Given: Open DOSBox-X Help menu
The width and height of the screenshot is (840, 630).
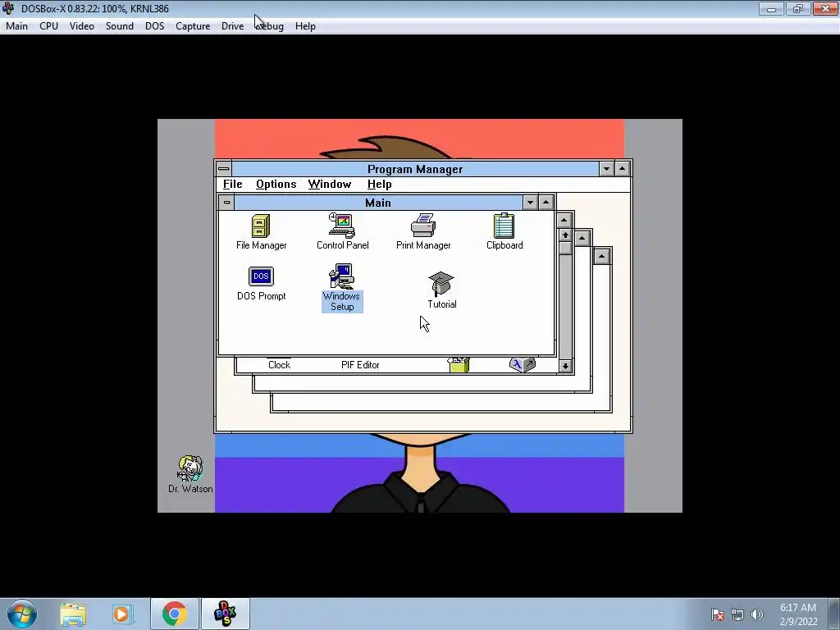Looking at the screenshot, I should point(305,26).
